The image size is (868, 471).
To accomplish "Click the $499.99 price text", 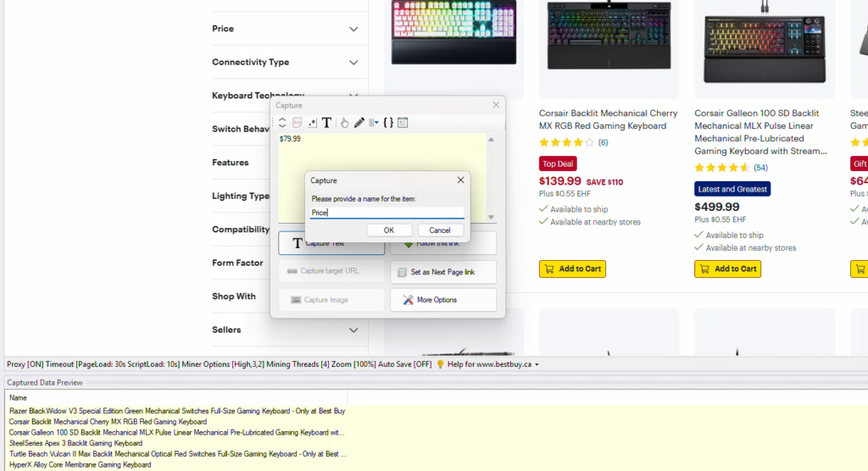I will click(717, 207).
